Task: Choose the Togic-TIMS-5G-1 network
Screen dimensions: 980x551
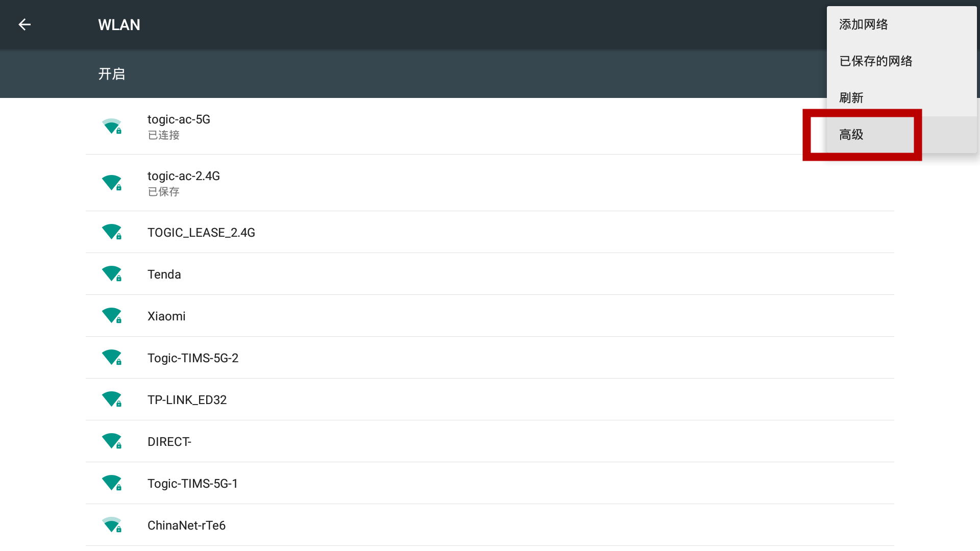Action: pos(490,484)
